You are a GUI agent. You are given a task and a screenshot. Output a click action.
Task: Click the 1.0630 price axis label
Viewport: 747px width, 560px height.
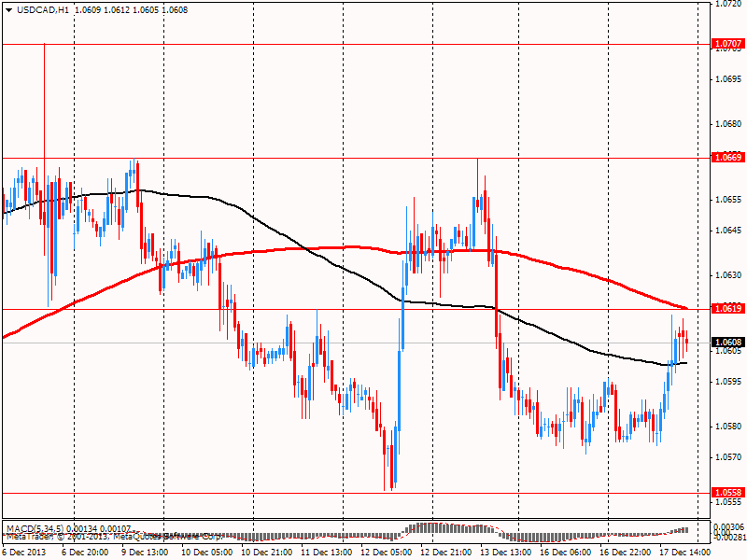(x=728, y=275)
